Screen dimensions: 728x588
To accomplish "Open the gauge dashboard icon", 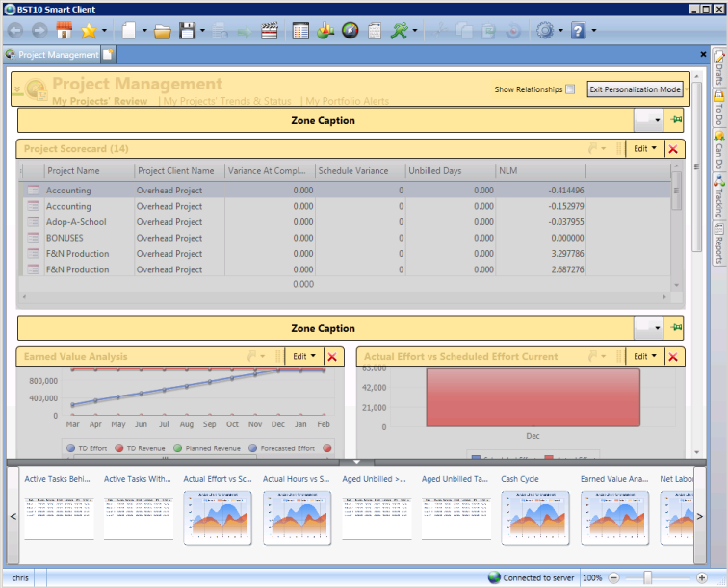I will (x=350, y=31).
